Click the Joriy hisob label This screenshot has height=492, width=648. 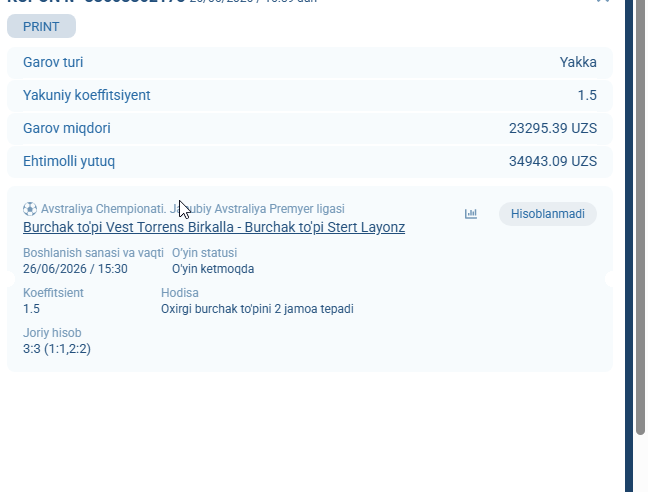point(52,333)
